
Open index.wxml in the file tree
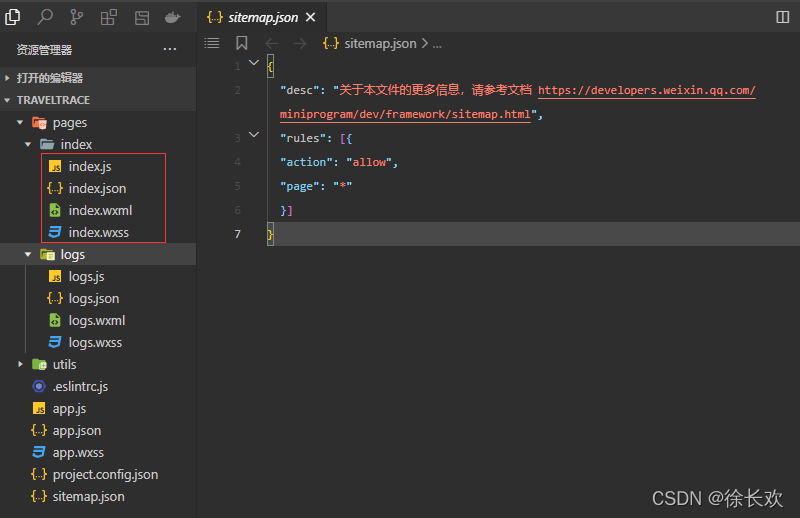[x=100, y=210]
